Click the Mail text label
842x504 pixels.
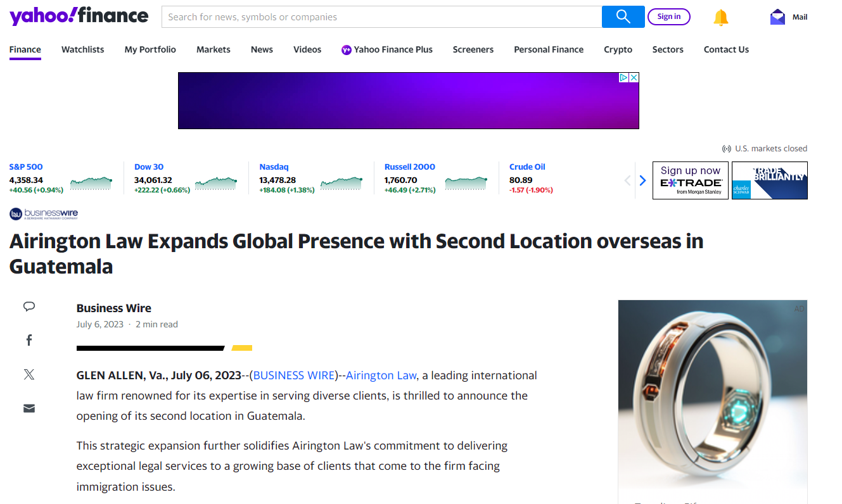click(800, 17)
